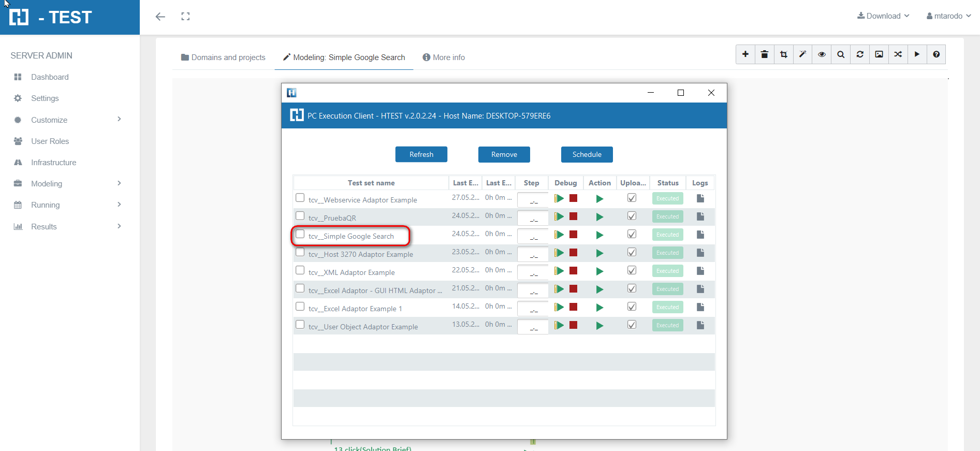Open logs file icon for tcv__PruebaQR
980x451 pixels.
pyautogui.click(x=700, y=216)
